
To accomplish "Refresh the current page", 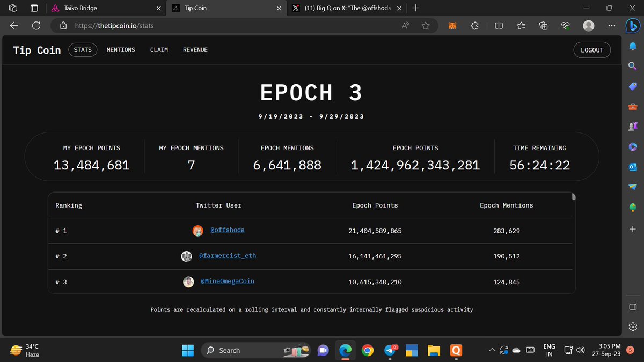I will 36,26.
